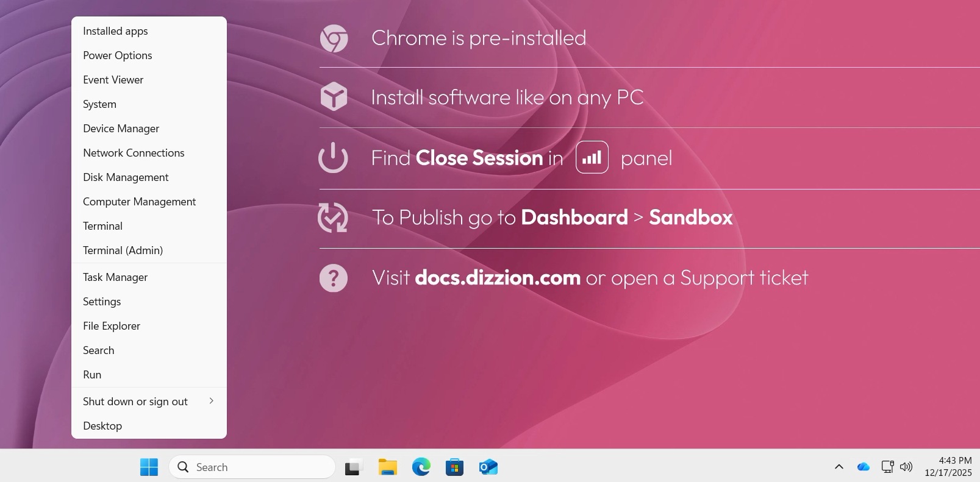Choose Terminal (Admin) in the menu
Viewport: 980px width, 482px height.
click(149, 250)
